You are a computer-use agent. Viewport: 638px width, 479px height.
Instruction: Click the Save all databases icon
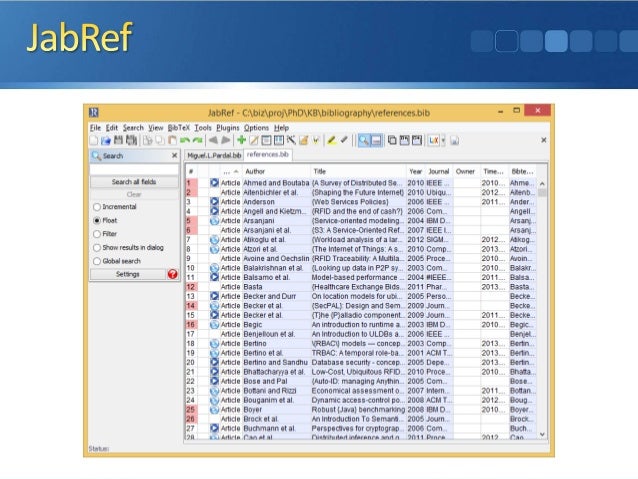[x=131, y=140]
